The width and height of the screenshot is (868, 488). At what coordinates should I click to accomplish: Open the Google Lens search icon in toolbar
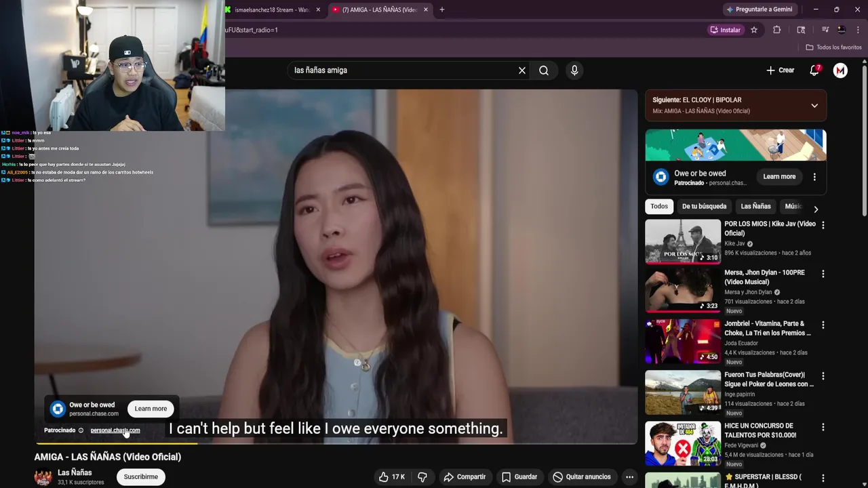pos(801,30)
